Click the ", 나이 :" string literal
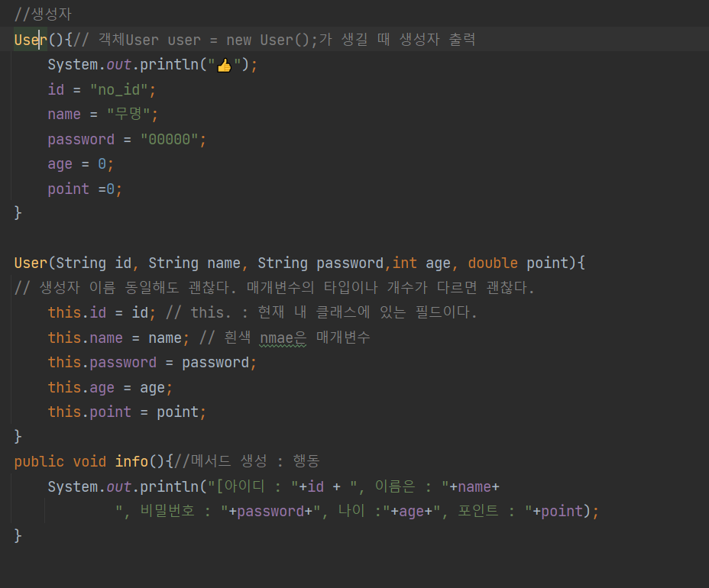The height and width of the screenshot is (588, 709). tap(352, 511)
